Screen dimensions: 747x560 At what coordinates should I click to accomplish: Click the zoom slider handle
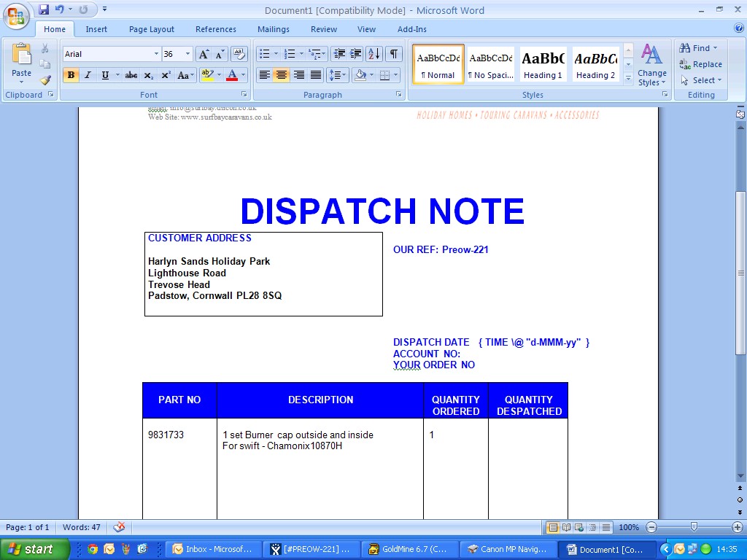click(694, 527)
